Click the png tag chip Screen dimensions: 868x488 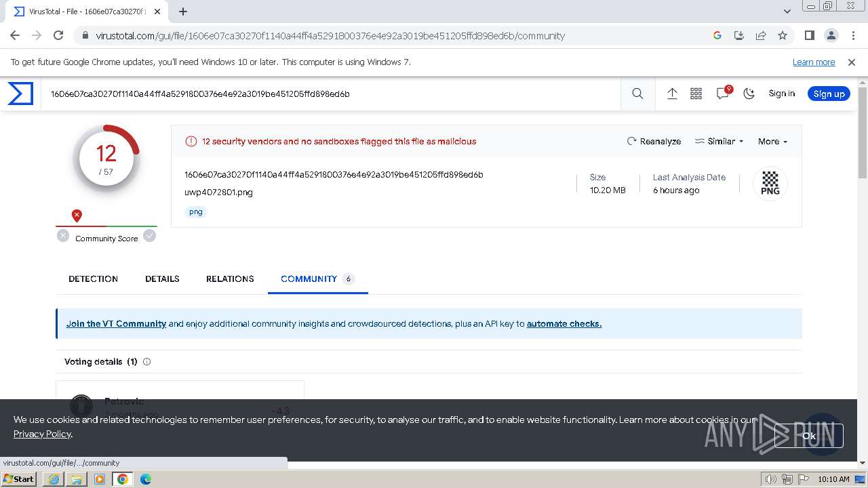pos(196,212)
